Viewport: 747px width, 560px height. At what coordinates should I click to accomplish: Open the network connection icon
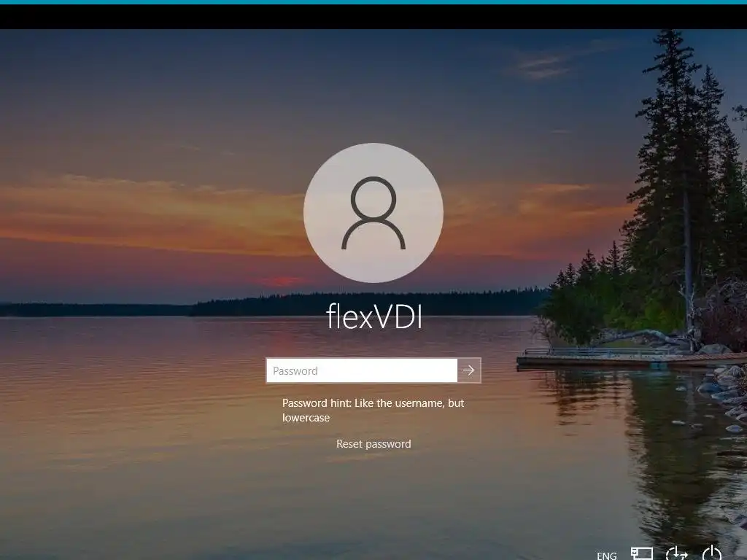coord(642,554)
